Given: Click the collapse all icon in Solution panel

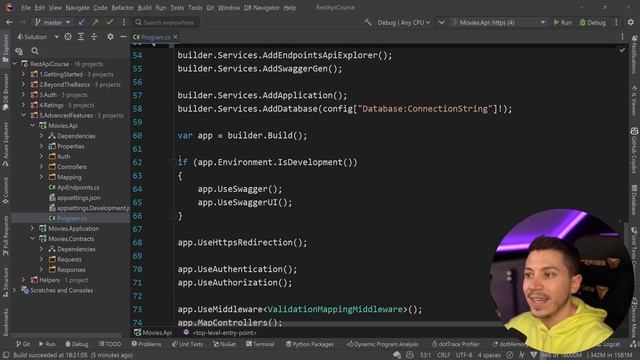Looking at the screenshot, I should pos(94,37).
